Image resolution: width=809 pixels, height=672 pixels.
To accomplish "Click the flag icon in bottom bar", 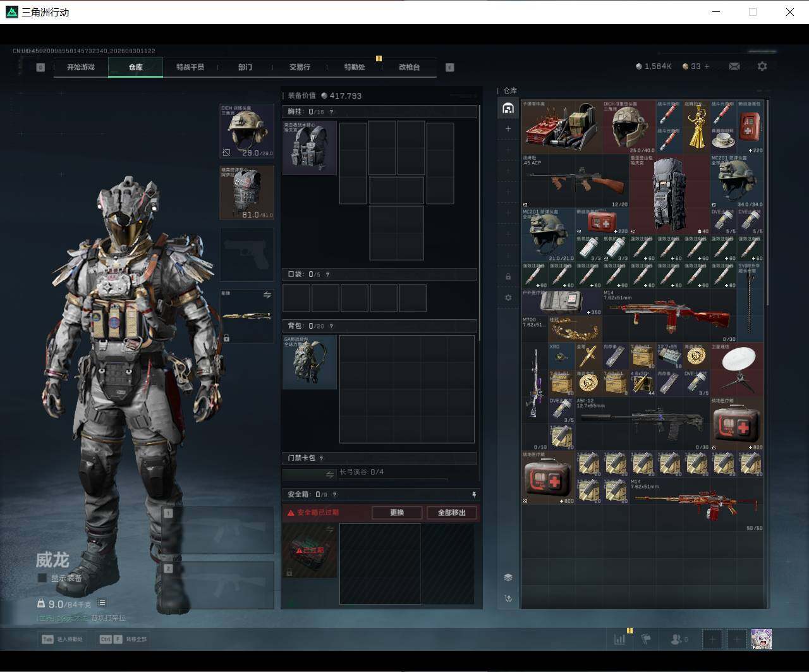I will coord(646,639).
